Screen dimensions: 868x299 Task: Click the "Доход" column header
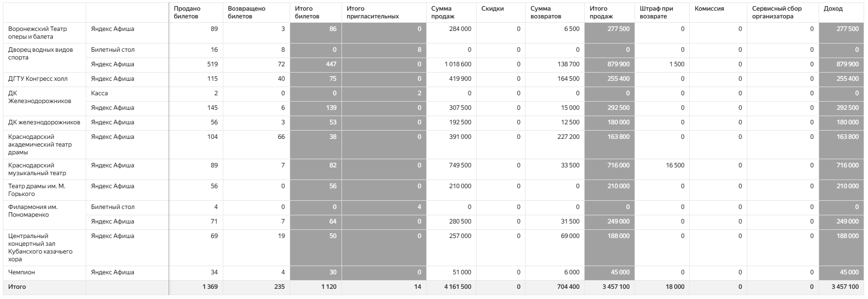pyautogui.click(x=833, y=9)
